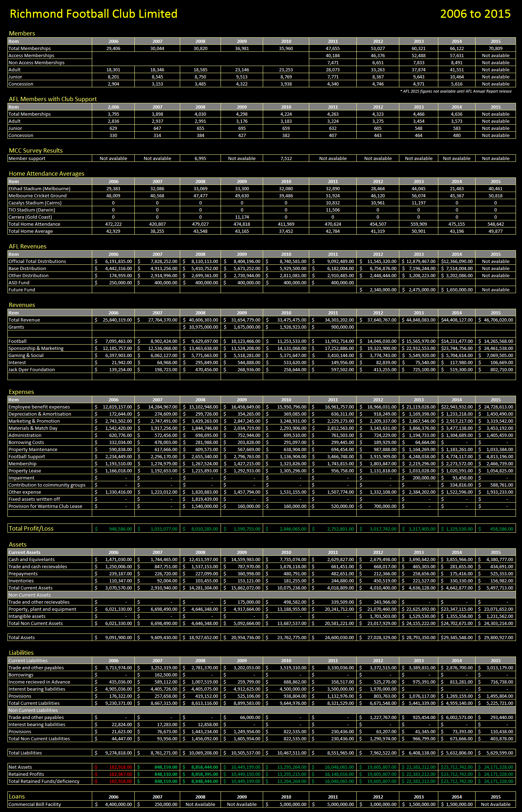This screenshot has width=522, height=812.
Task: Select the 'Total Current Liabilities' row label
Action: (x=34, y=703)
